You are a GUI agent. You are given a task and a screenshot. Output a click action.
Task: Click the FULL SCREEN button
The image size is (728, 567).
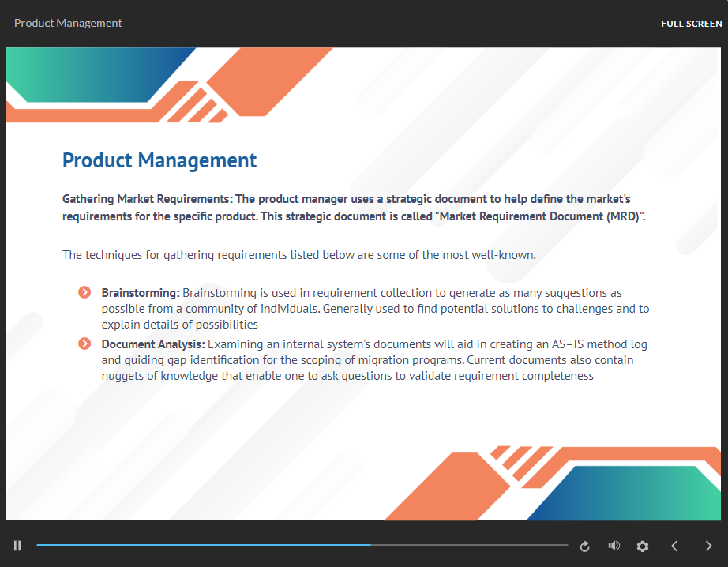[x=691, y=24]
